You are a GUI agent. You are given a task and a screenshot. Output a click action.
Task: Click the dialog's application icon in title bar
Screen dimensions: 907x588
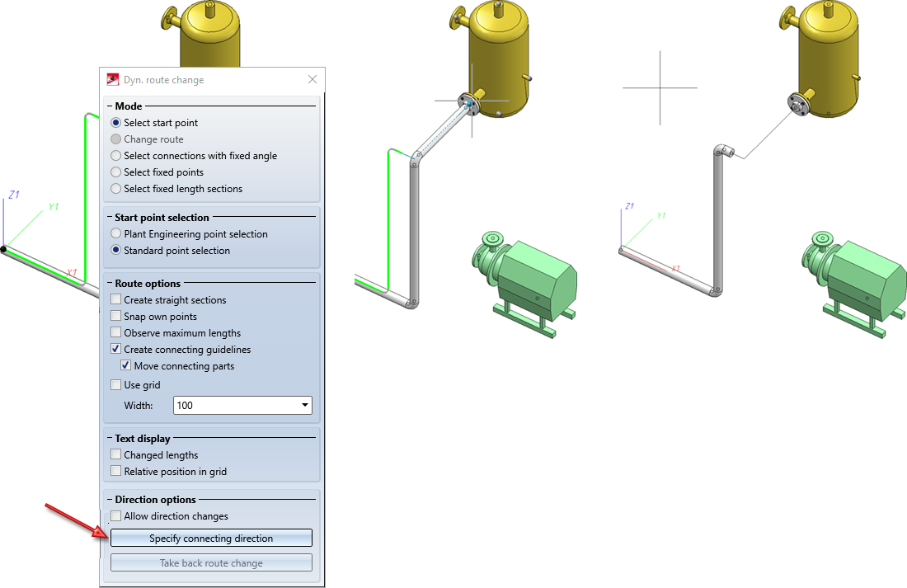113,79
